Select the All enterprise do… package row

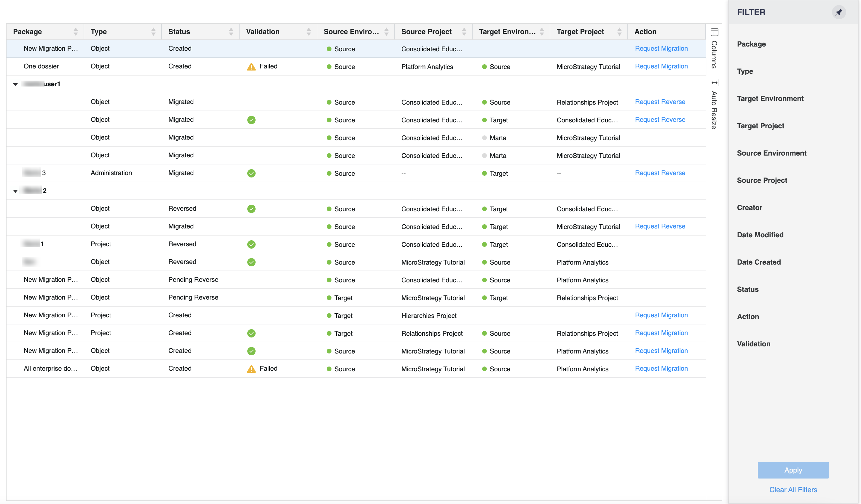(50, 368)
